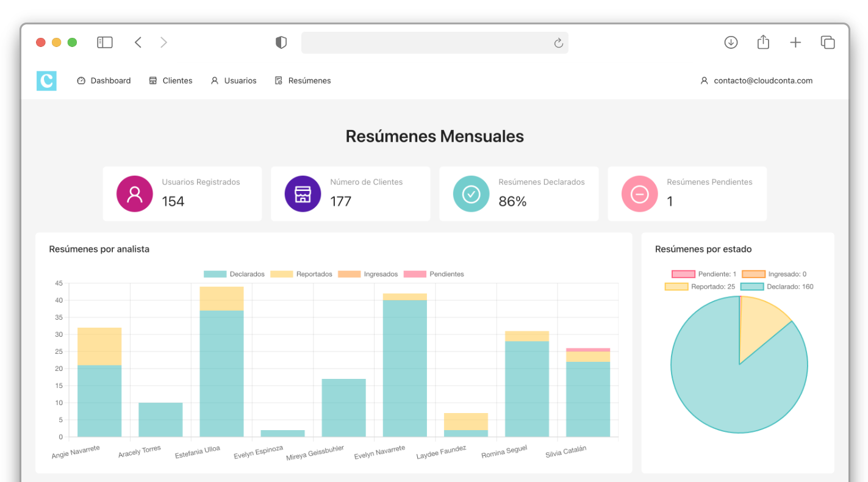Click the share icon in toolbar
Image resolution: width=868 pixels, height=482 pixels.
(x=763, y=42)
